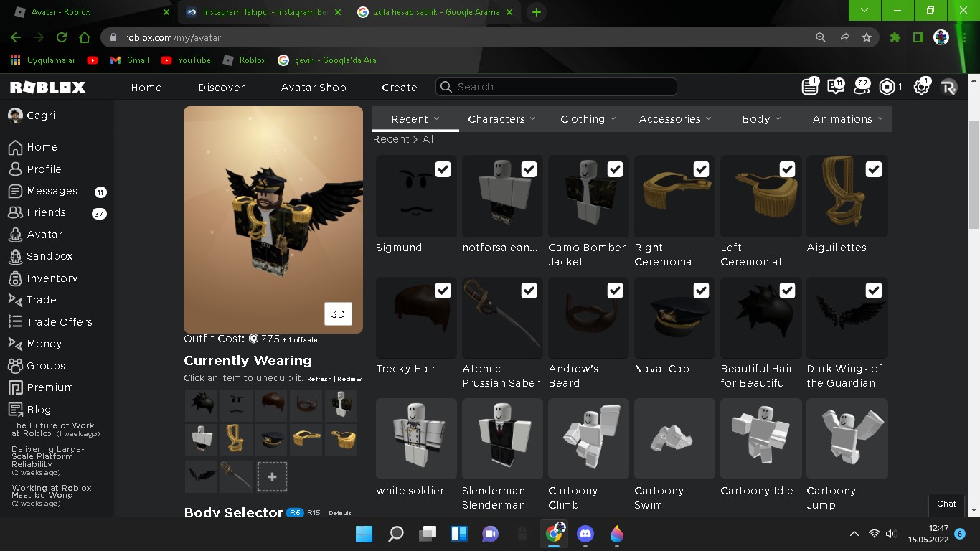980x551 pixels.
Task: Open Create in the top navigation
Action: [400, 88]
